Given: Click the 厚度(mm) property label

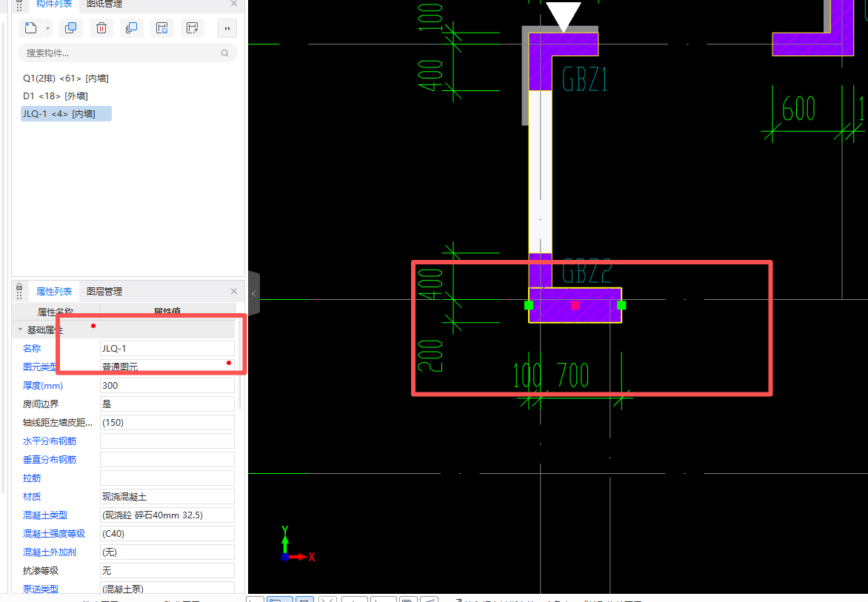Looking at the screenshot, I should (x=43, y=386).
